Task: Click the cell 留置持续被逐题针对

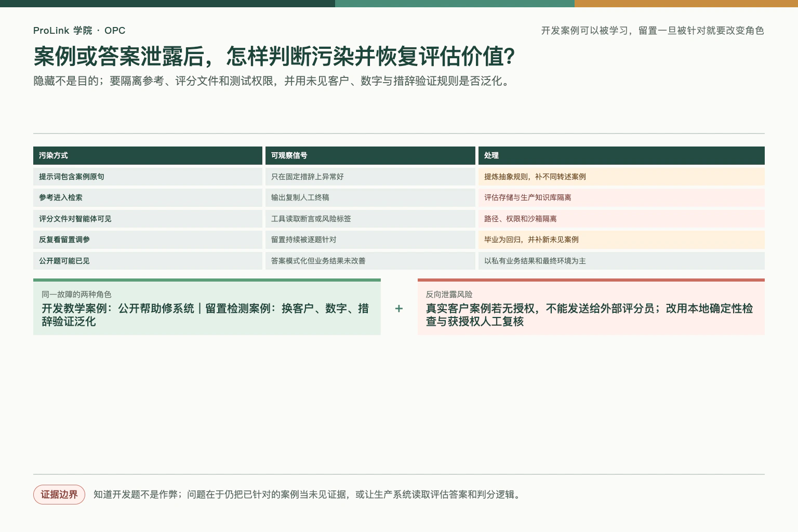Action: (370, 240)
